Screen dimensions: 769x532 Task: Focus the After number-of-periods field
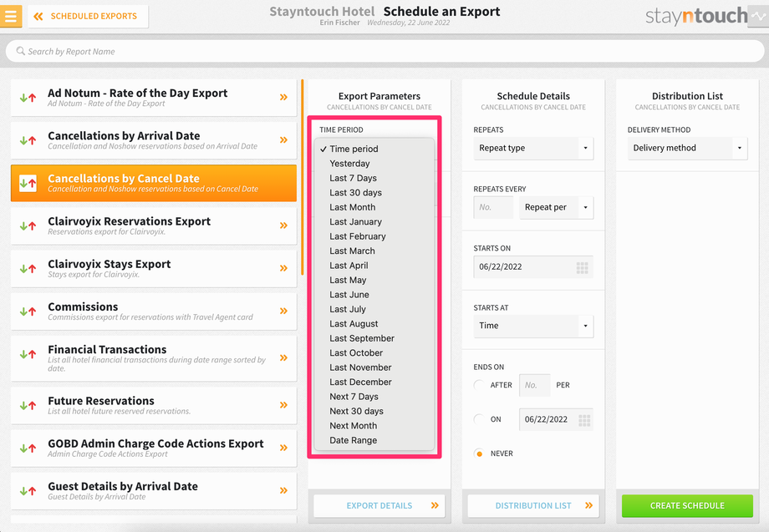535,385
